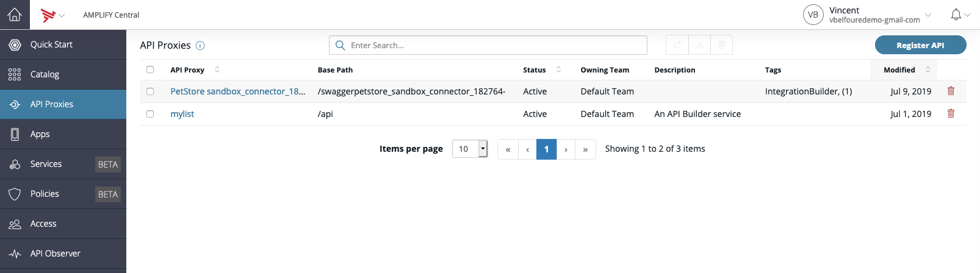Click the AMPLIFY Central title
Screen dimensions: 980x273
tap(111, 15)
